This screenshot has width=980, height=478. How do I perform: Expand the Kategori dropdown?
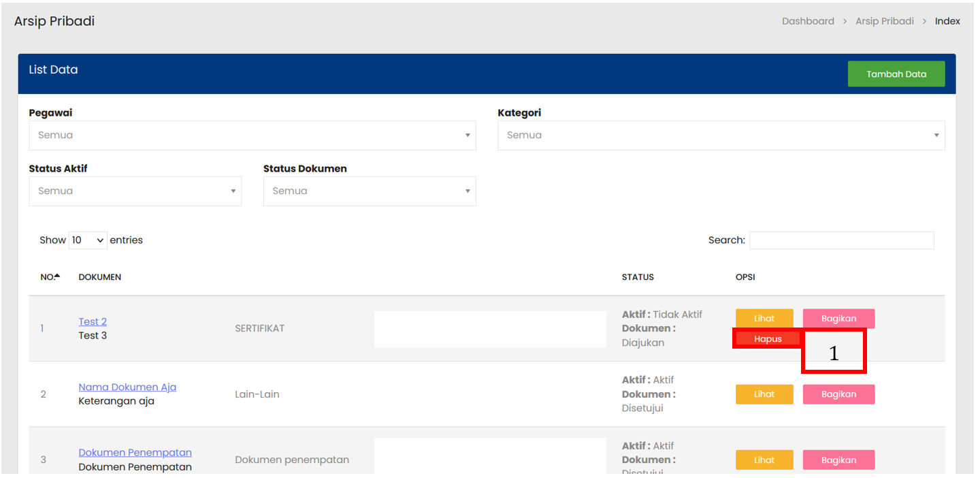pyautogui.click(x=721, y=136)
